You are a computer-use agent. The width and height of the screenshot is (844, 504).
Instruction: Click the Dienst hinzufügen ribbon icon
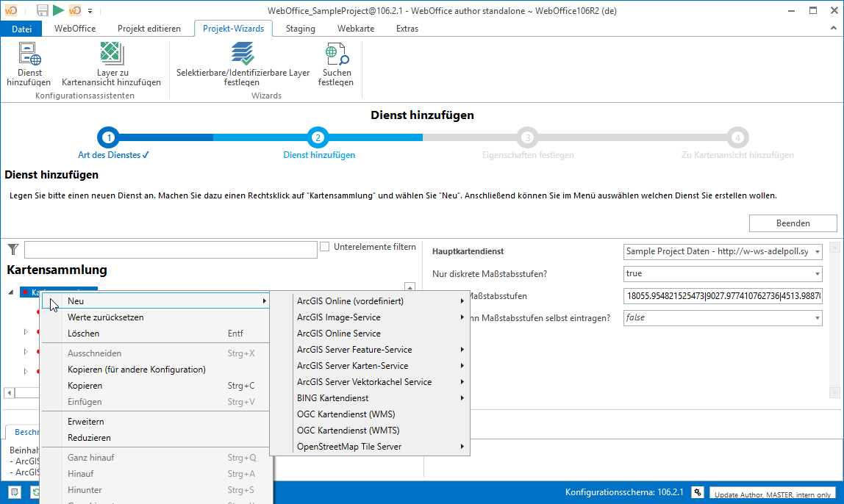click(x=29, y=55)
